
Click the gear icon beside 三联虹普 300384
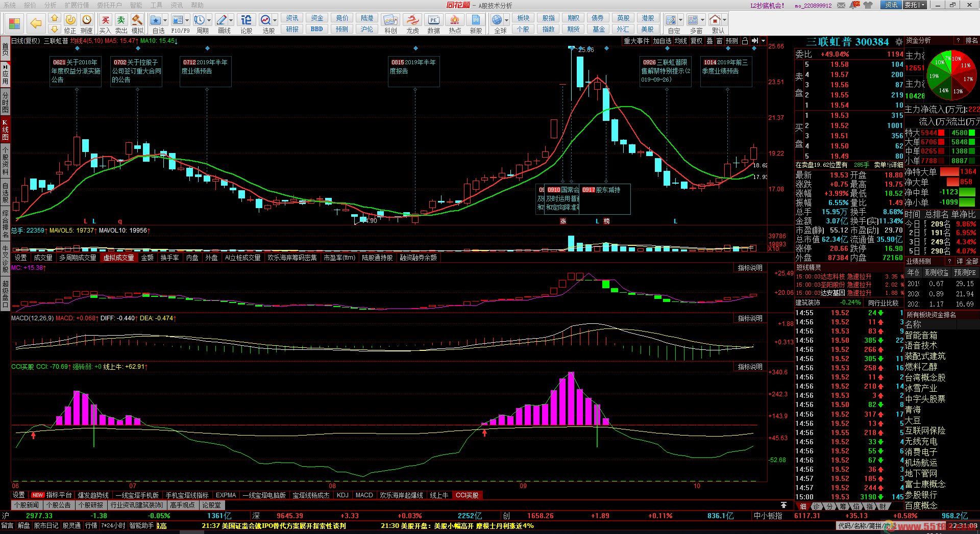899,42
